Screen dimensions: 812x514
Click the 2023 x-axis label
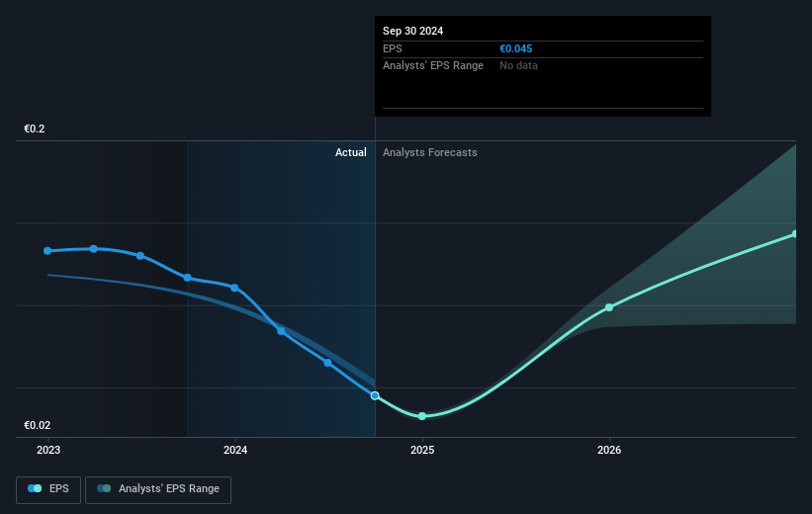pyautogui.click(x=48, y=451)
